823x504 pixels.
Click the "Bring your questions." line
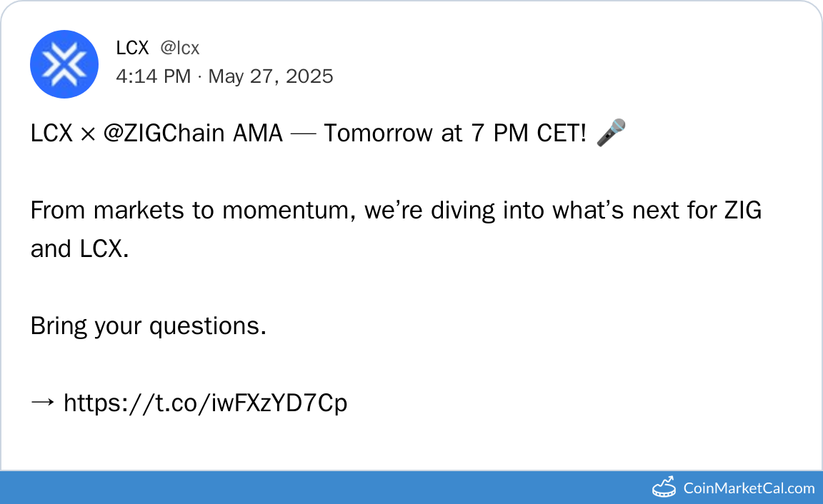click(149, 326)
